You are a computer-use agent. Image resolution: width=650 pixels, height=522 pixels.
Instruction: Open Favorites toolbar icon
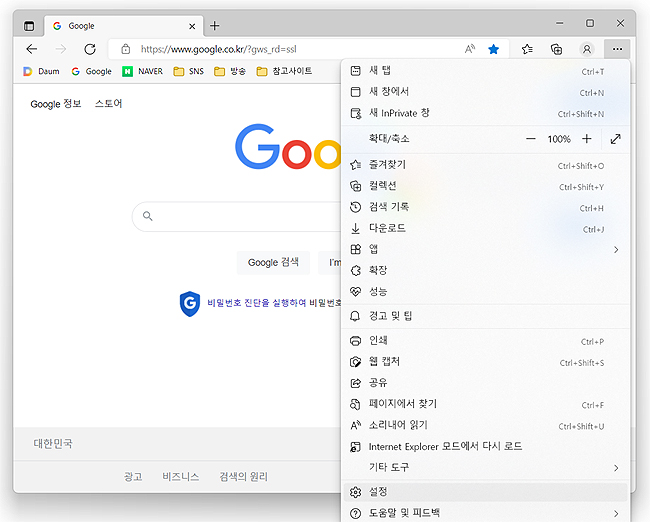pyautogui.click(x=527, y=49)
